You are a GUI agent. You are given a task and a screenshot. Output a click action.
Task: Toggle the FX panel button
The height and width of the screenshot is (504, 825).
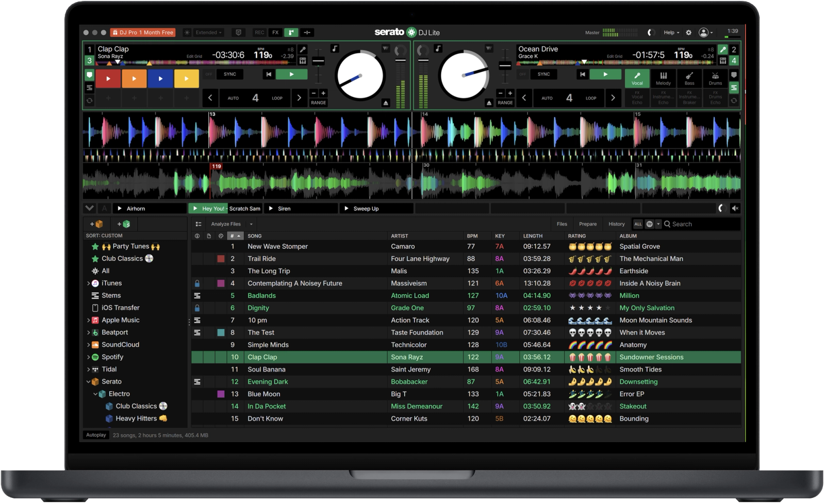(x=275, y=32)
